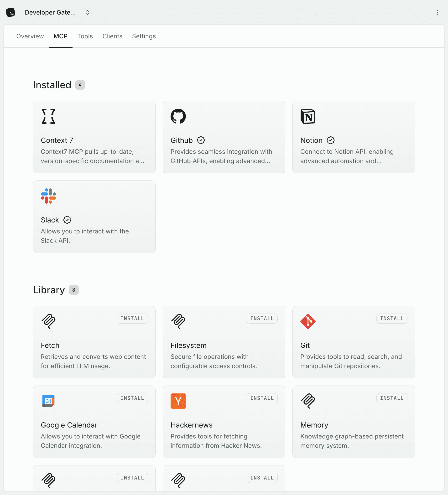
Task: Click the app logo in the top-left corner
Action: click(x=11, y=12)
